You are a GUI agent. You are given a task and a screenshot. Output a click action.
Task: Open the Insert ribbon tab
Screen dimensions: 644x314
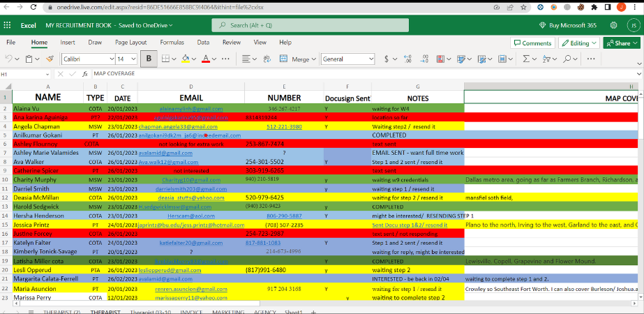click(68, 42)
